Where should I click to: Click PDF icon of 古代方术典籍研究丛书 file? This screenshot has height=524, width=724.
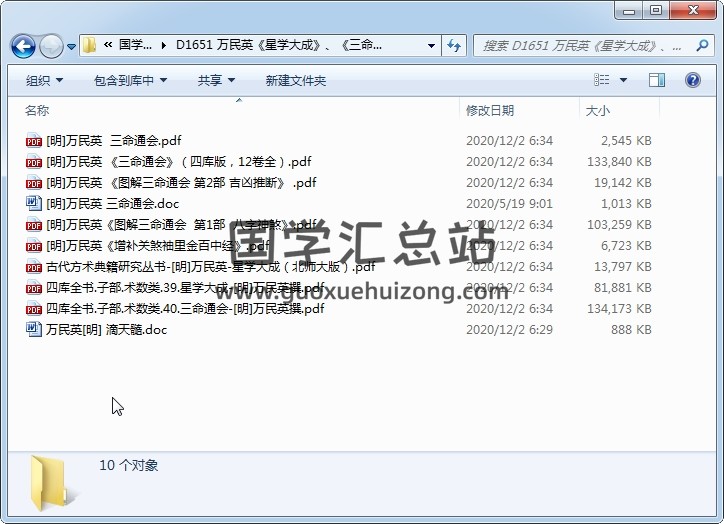[34, 267]
